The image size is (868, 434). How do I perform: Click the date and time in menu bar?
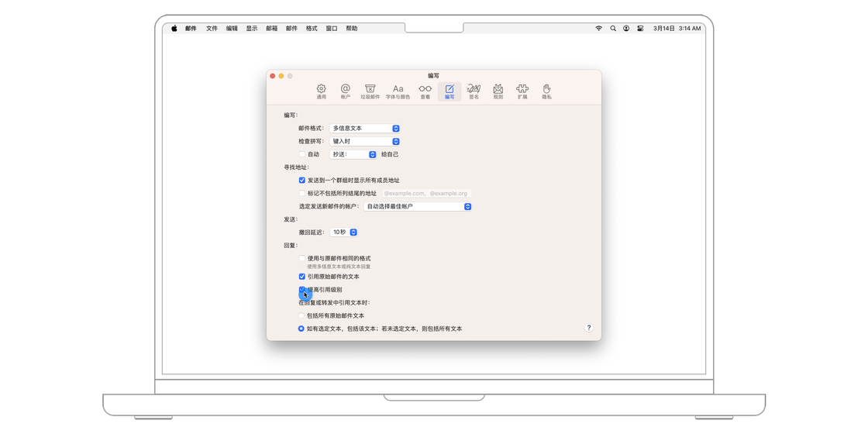point(677,28)
